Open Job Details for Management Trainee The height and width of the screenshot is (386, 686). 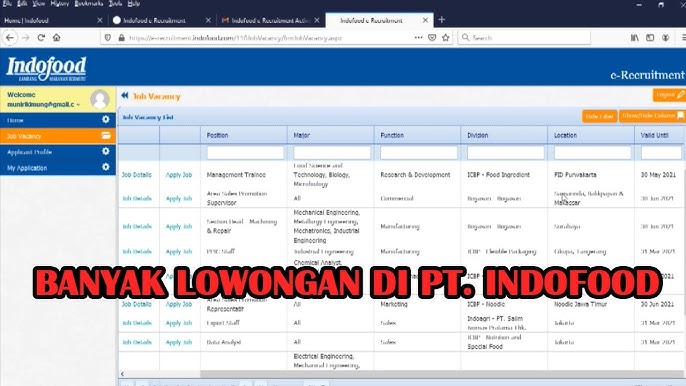(136, 175)
